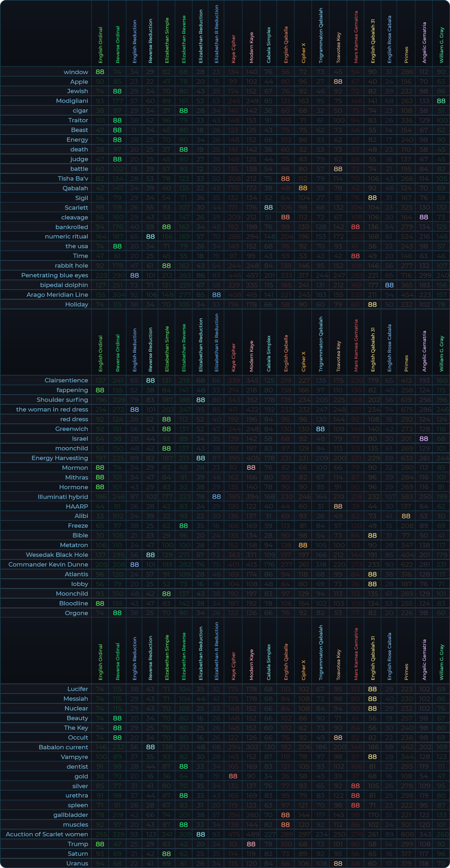The width and height of the screenshot is (450, 868).
Task: Select the highlighted 88 in the Alibi row
Action: (406, 516)
